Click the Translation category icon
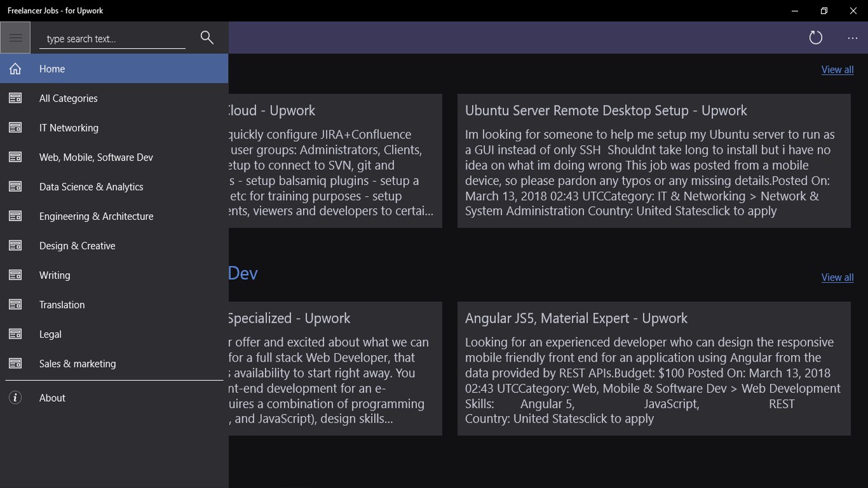This screenshot has height=488, width=868. point(15,305)
